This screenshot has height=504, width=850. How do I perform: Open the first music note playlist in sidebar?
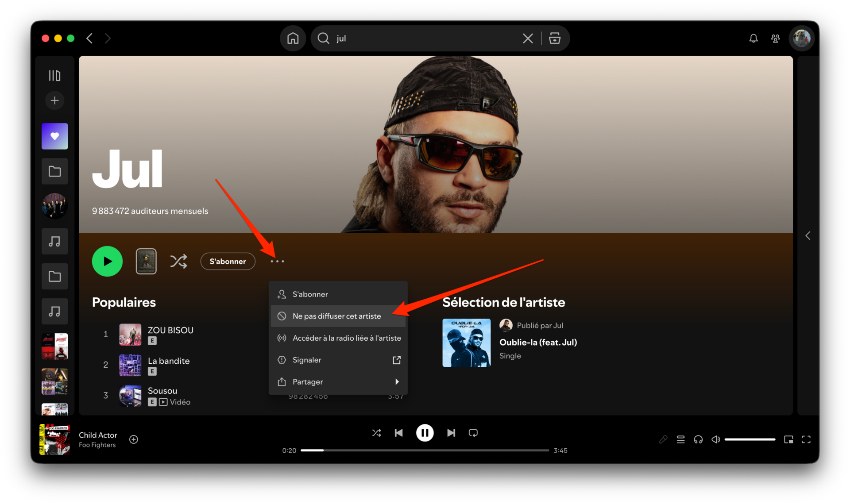coord(54,241)
